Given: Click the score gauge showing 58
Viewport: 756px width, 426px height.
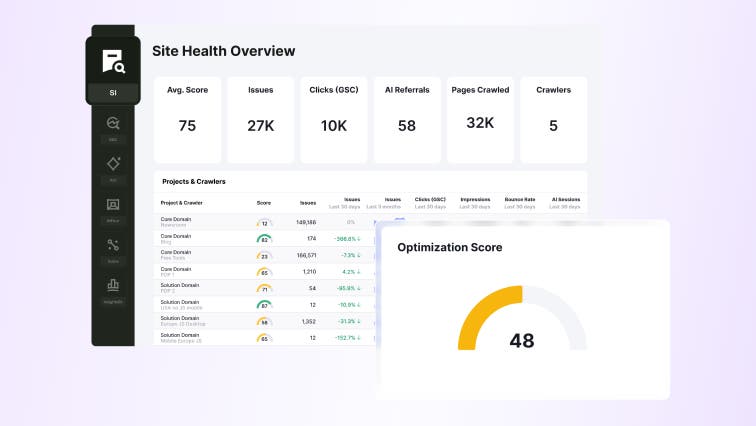Looking at the screenshot, I should click(264, 321).
